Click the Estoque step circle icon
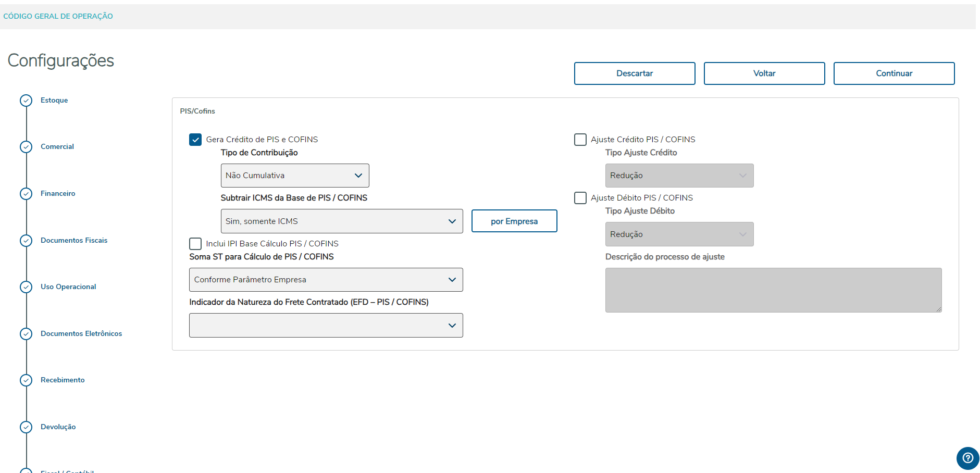980x473 pixels. [x=26, y=101]
